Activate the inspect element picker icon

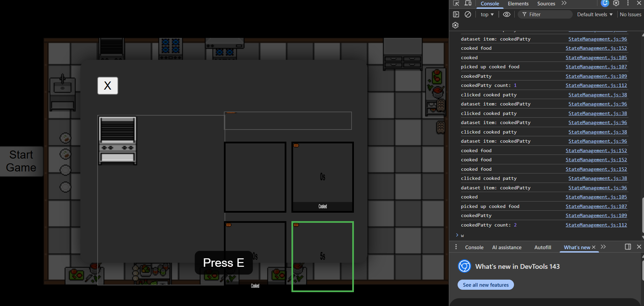[x=456, y=3]
